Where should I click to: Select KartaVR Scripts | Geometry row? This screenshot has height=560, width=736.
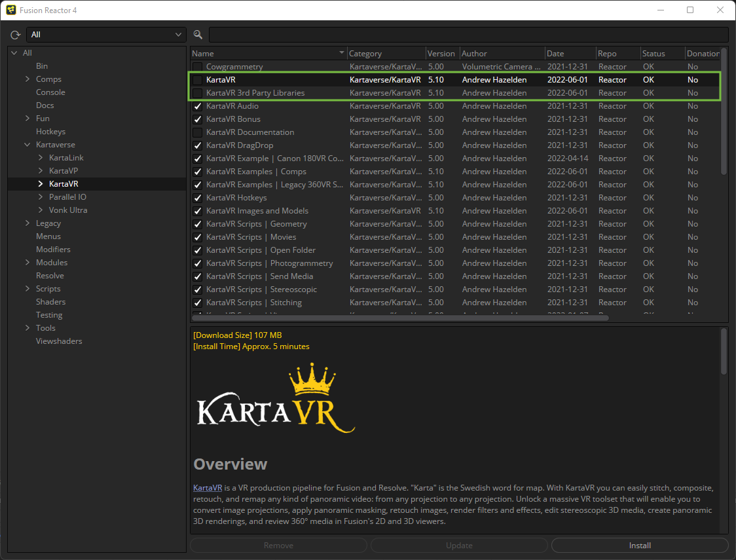point(454,224)
